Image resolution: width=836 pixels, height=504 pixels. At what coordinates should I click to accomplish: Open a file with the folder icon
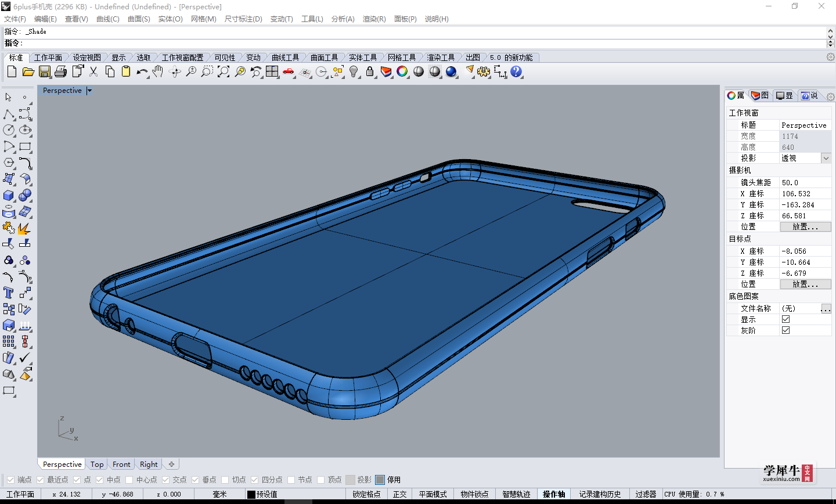tap(28, 71)
